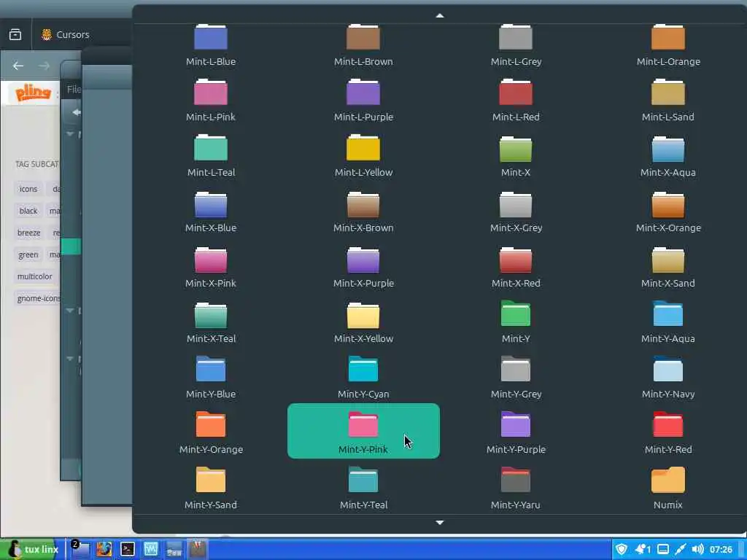Pick Mint-L-Yellow icon theme

tap(363, 154)
